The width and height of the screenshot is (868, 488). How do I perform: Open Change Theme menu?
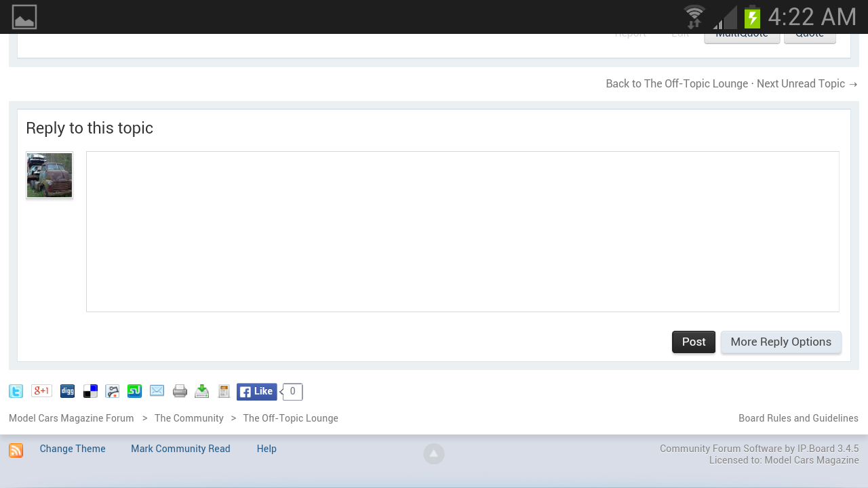(73, 449)
